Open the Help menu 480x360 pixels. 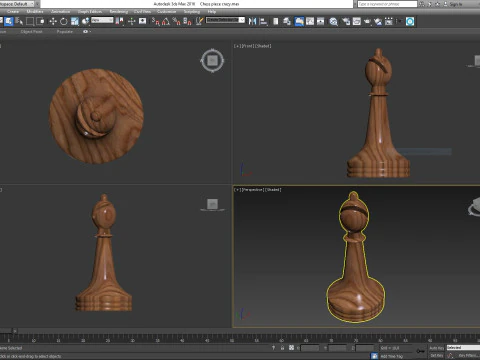point(212,11)
